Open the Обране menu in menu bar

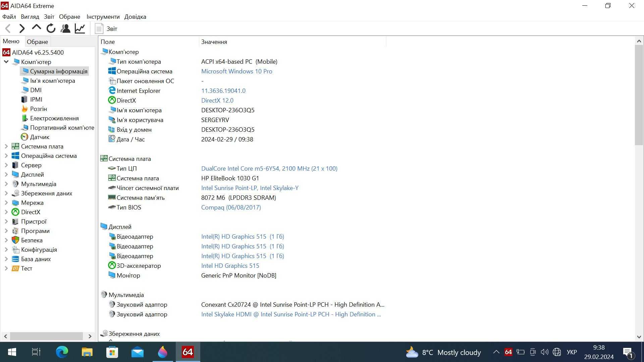point(69,16)
